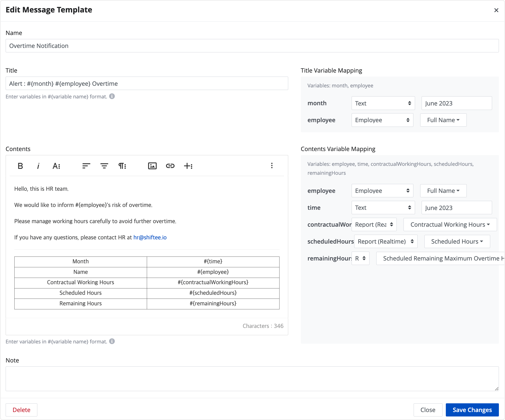Click into the Note text area
Image resolution: width=505 pixels, height=420 pixels.
[x=252, y=378]
